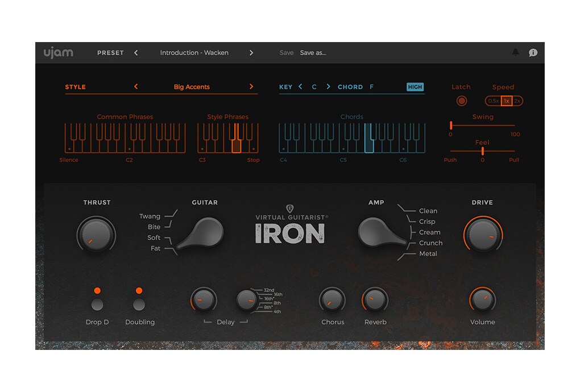Click the chord value F
580x392 pixels.
371,87
